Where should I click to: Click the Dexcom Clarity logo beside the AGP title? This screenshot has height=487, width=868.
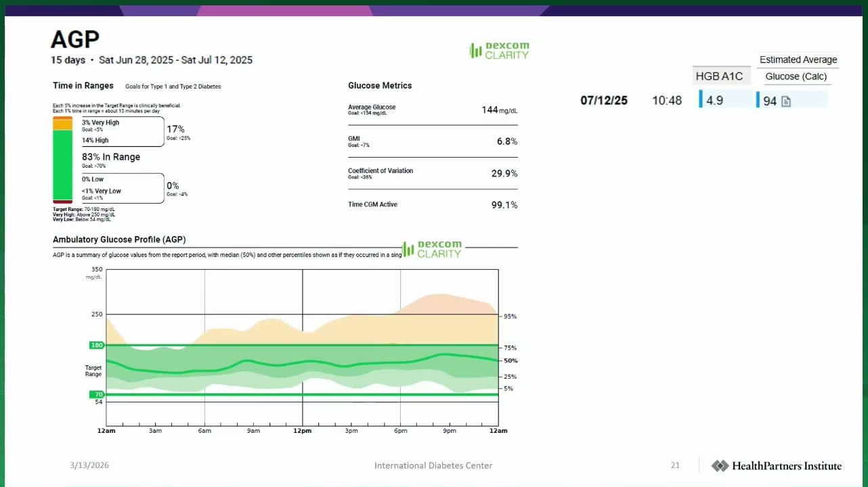pyautogui.click(x=499, y=51)
